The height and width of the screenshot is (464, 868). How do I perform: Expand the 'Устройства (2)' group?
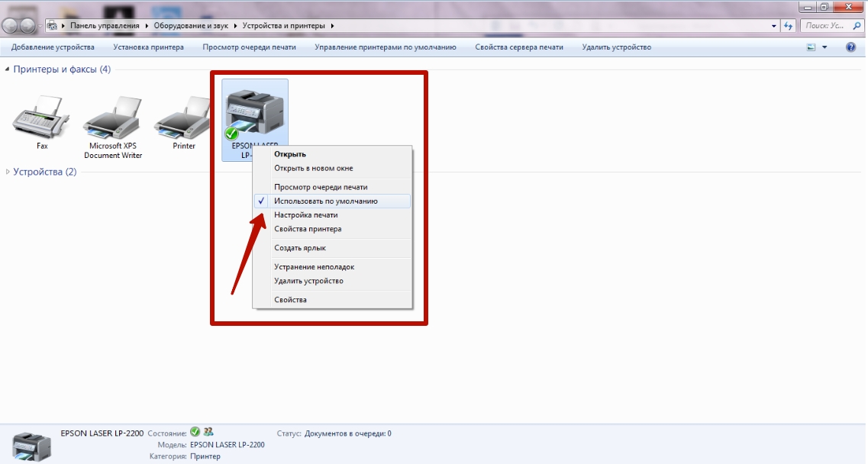pyautogui.click(x=8, y=172)
